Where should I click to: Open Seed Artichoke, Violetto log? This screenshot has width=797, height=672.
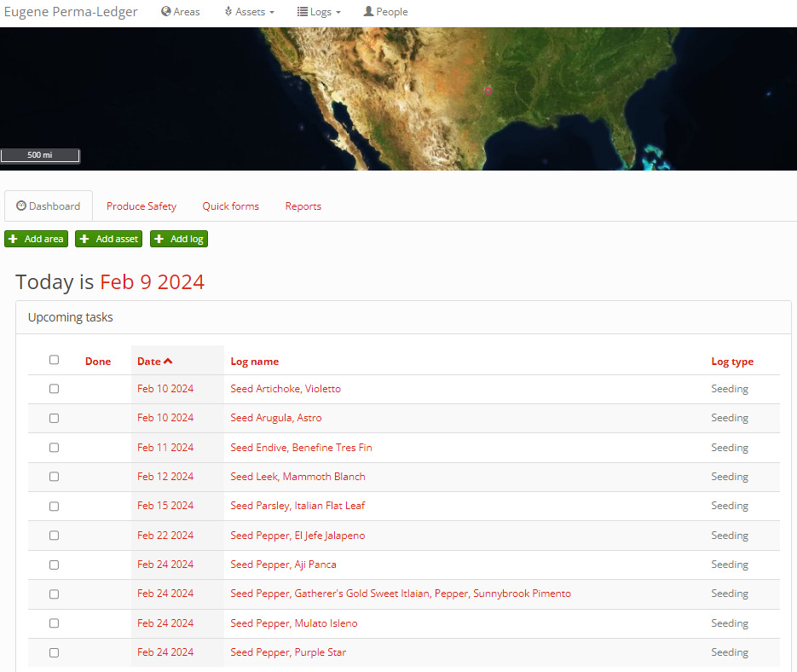coord(286,389)
